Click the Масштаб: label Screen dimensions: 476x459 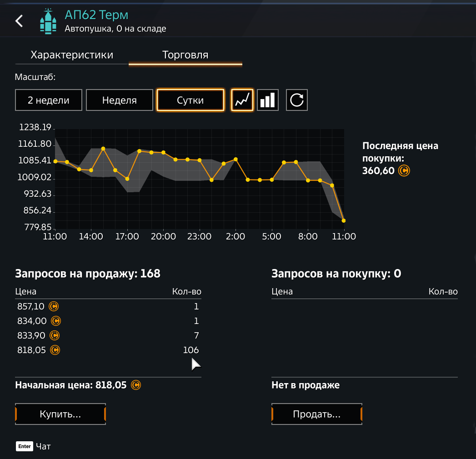tap(35, 77)
